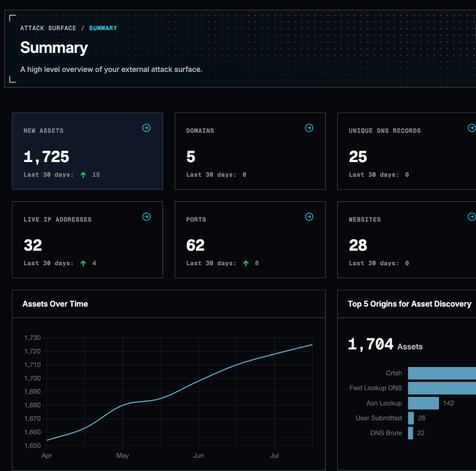The width and height of the screenshot is (476, 471).
Task: Select the Fwd Lookup DNS bar
Action: [x=442, y=388]
